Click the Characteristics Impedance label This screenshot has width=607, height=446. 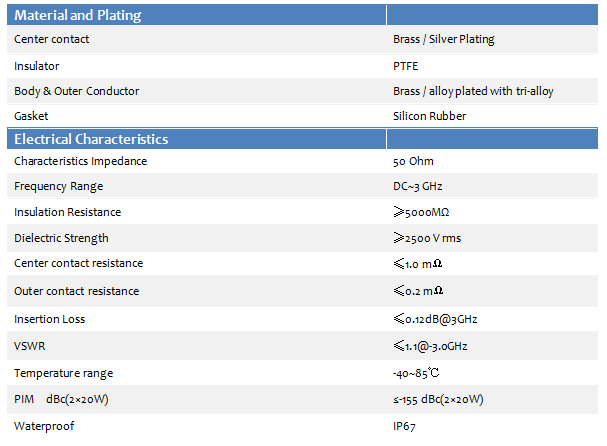tap(81, 161)
